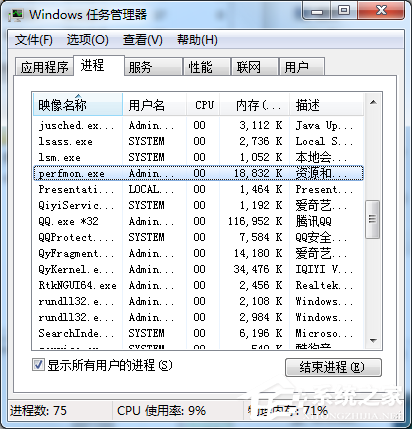Sort by 描述 column header
The height and width of the screenshot is (429, 412).
[x=326, y=105]
